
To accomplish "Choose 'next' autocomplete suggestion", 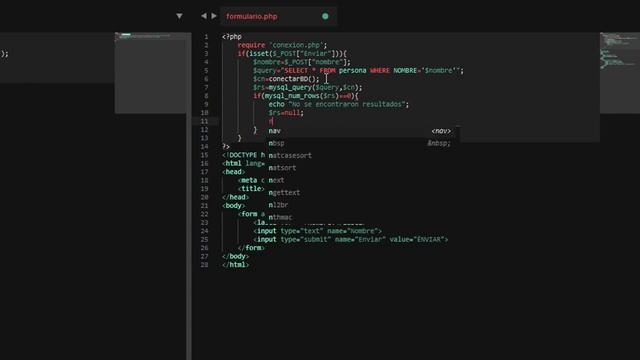I will tap(362, 180).
